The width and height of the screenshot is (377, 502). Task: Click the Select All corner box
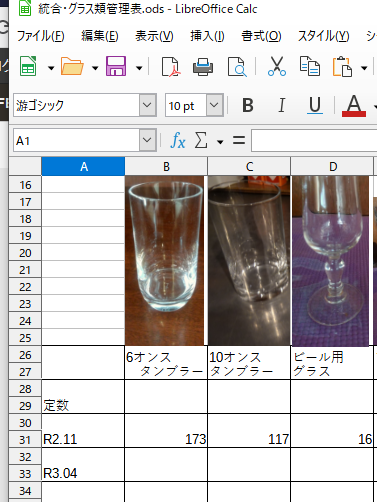pyautogui.click(x=25, y=166)
